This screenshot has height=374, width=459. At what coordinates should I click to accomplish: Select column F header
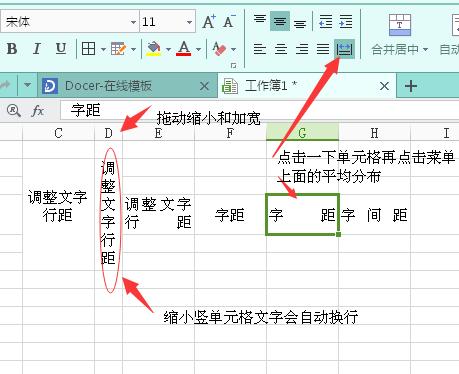[x=230, y=133]
